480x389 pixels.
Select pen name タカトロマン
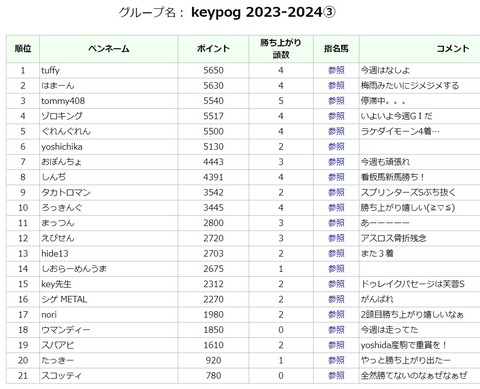[66, 192]
